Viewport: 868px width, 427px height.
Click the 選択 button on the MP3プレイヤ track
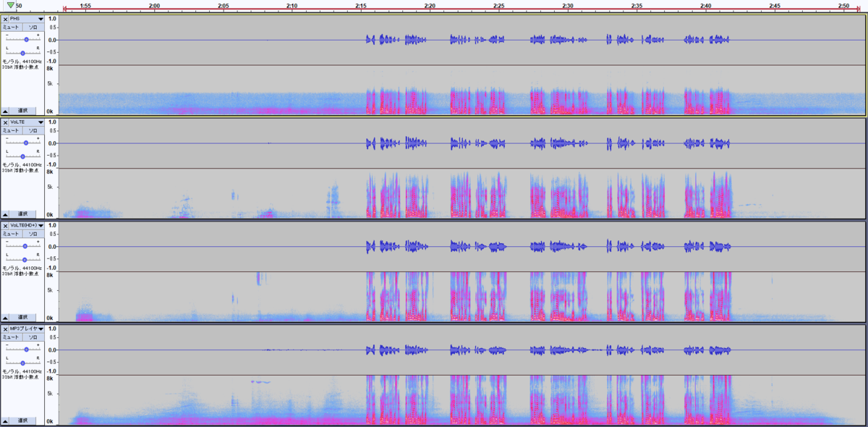[x=23, y=421]
